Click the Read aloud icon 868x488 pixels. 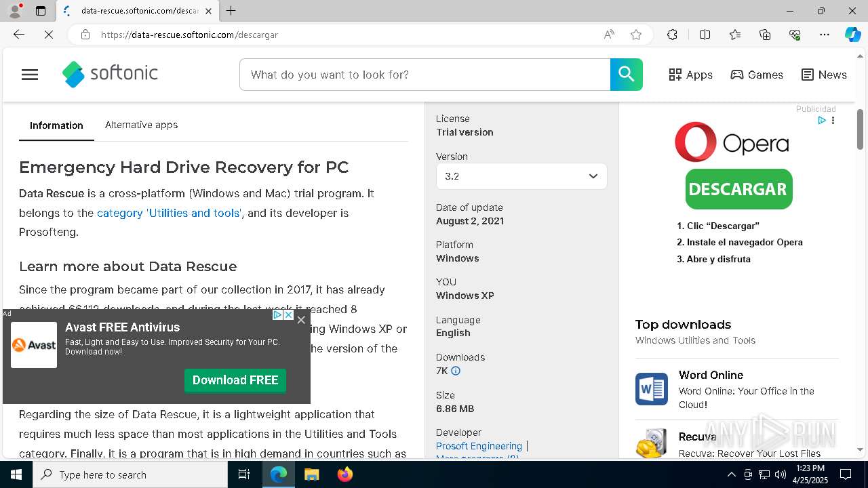[x=609, y=35]
